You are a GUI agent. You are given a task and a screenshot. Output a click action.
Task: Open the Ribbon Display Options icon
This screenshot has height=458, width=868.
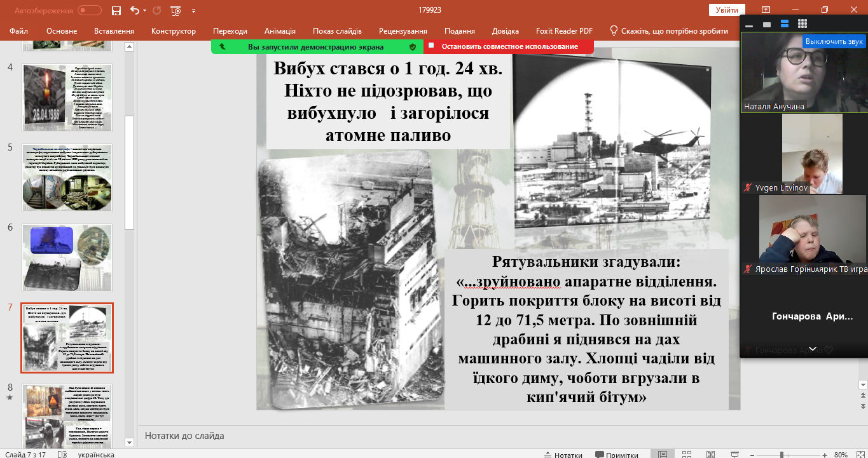[766, 10]
